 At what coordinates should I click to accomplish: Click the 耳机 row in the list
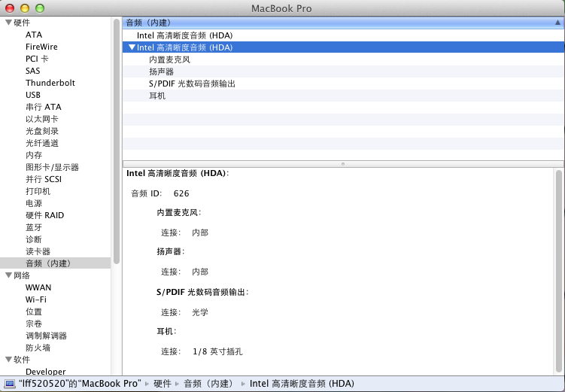pos(157,96)
